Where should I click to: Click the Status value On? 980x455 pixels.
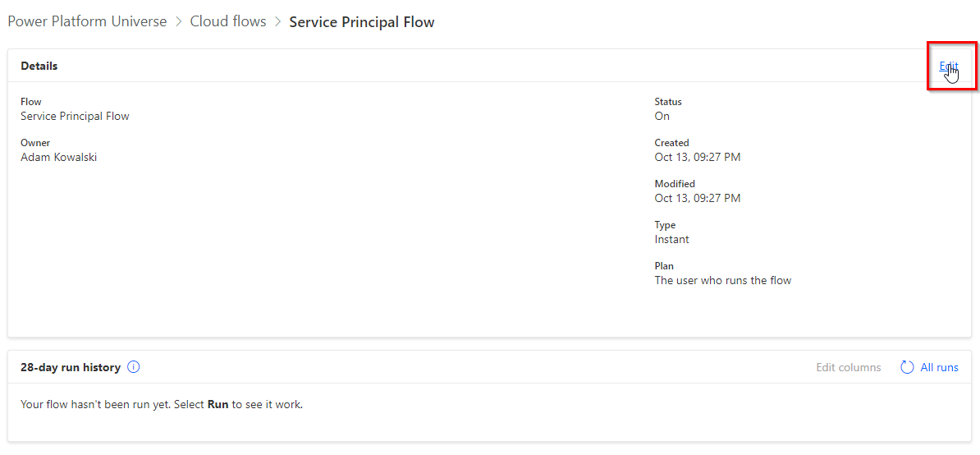click(662, 116)
